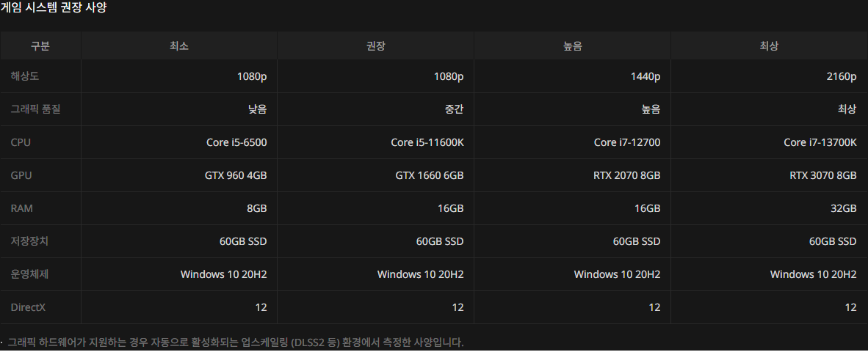Click DirectX '12' in the 높음 column
Screen dimensions: 868x352
click(654, 307)
